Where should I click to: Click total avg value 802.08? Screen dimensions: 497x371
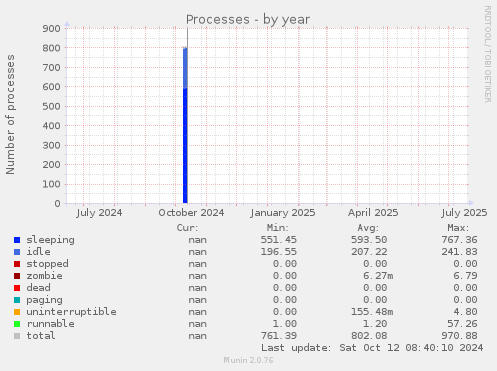tap(369, 336)
